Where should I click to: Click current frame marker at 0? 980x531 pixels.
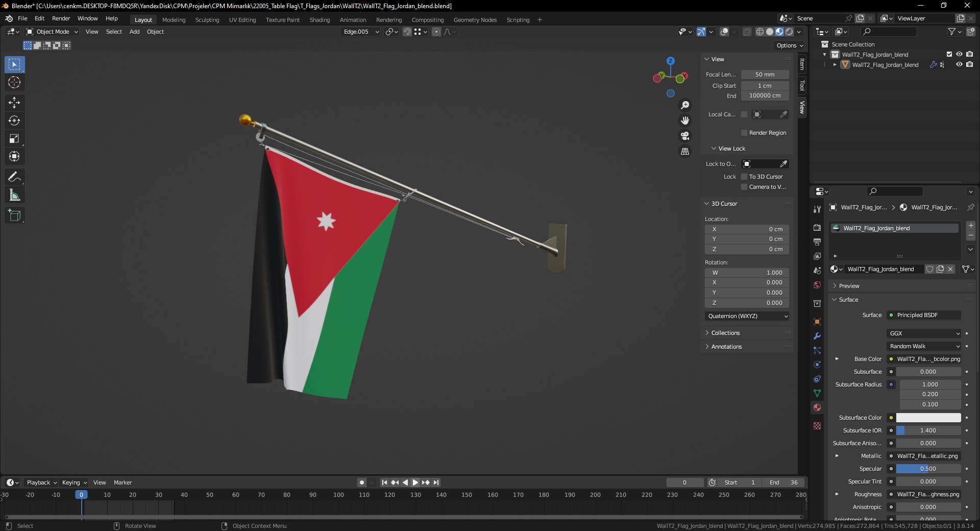coord(81,495)
